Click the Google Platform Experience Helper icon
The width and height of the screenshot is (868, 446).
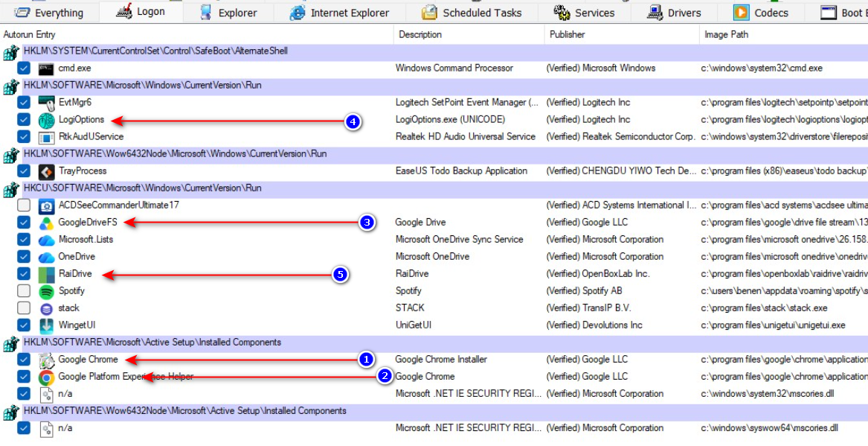point(46,377)
